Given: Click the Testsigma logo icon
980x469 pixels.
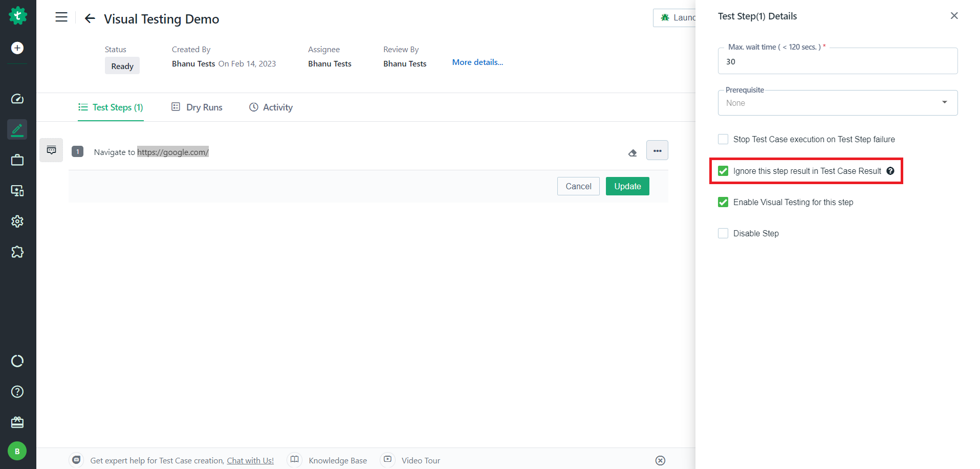Looking at the screenshot, I should 17,16.
